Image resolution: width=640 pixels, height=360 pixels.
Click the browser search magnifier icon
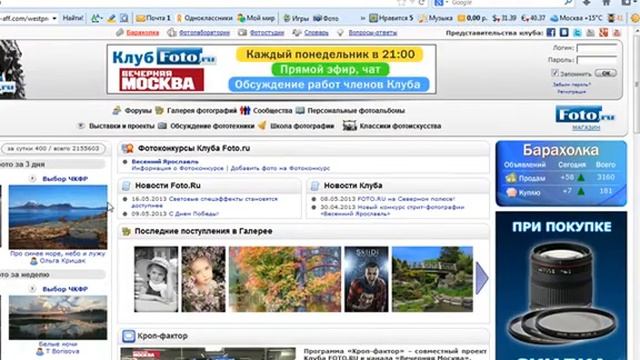568,2
